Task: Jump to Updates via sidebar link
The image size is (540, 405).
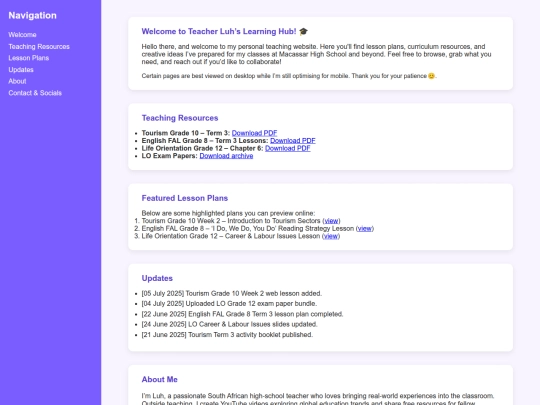Action: 21,70
